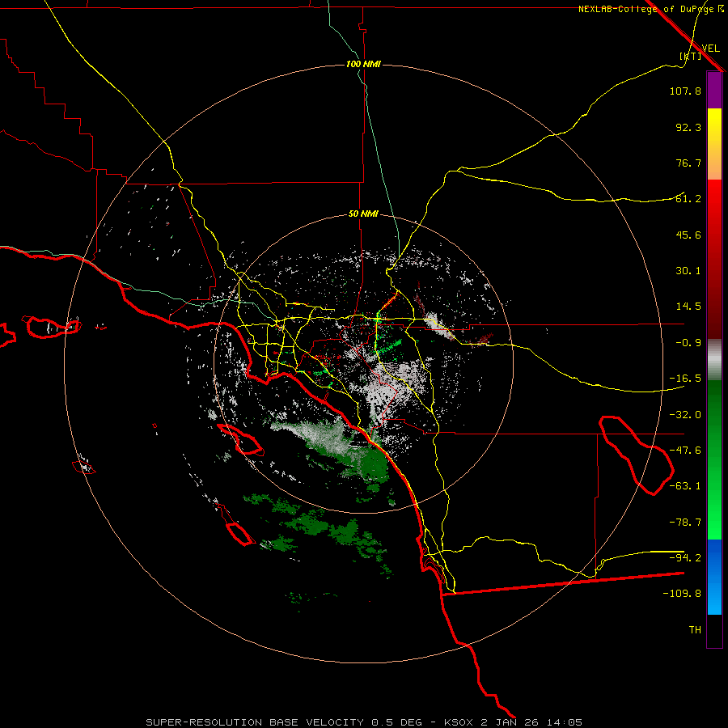Click the 92.3 scale value

(x=688, y=127)
